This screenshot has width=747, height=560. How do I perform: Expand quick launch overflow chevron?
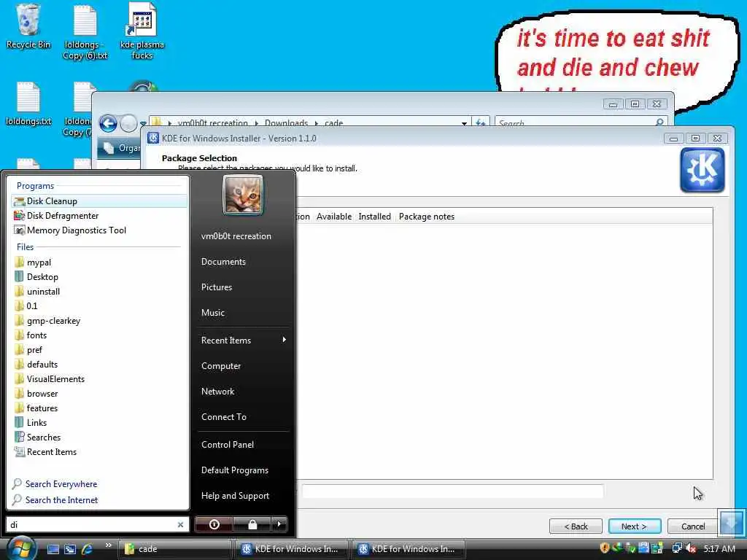[x=109, y=545]
